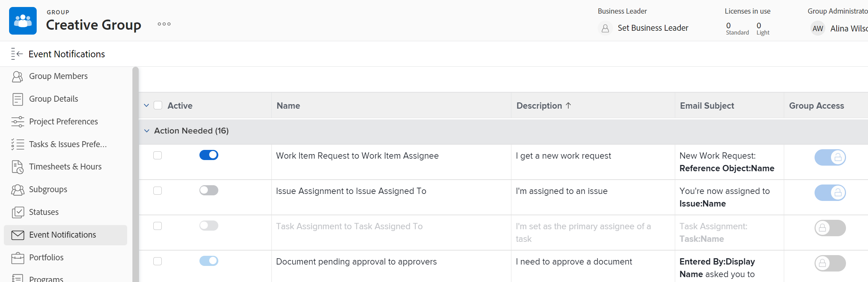Open the dropdown chevron beside Active header
868x282 pixels.
point(147,106)
